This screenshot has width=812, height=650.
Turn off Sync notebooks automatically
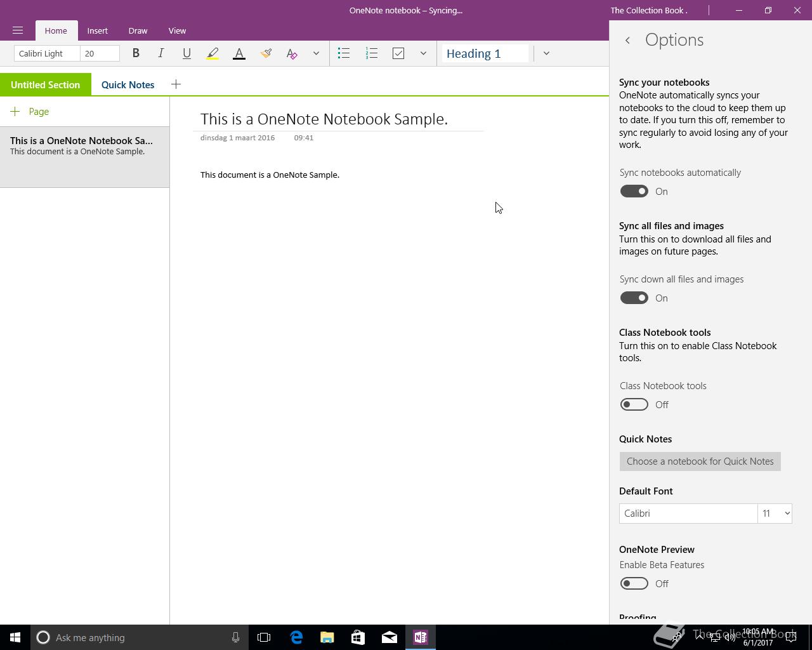pos(634,191)
